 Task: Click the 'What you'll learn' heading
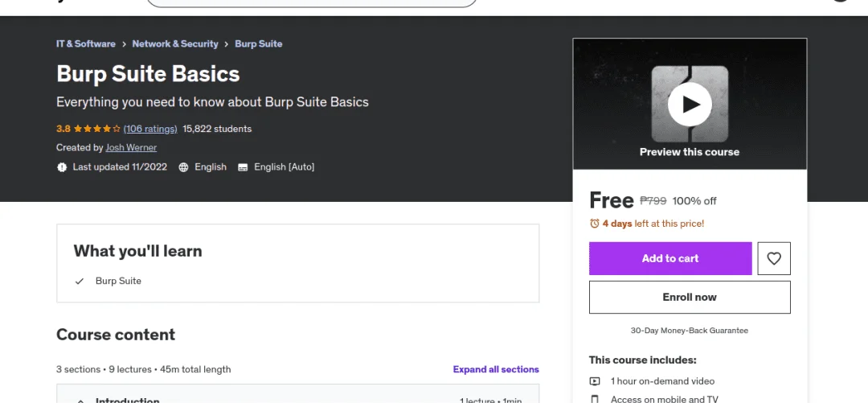coord(137,251)
